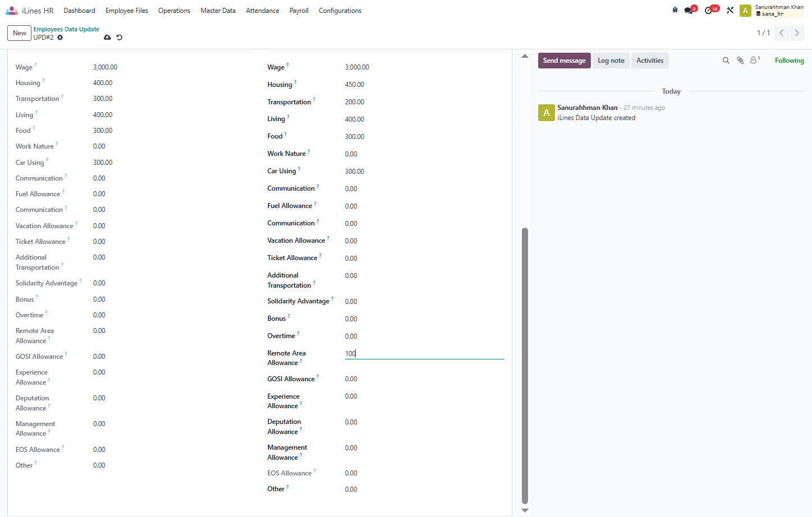Open the conversations chat icon
Screen dimensions: 812x517
point(689,10)
